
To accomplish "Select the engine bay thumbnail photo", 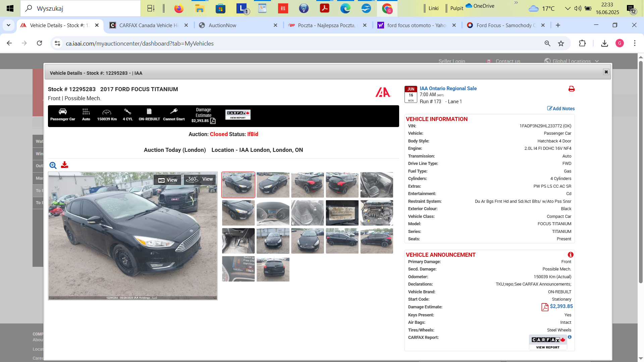I will (x=377, y=213).
